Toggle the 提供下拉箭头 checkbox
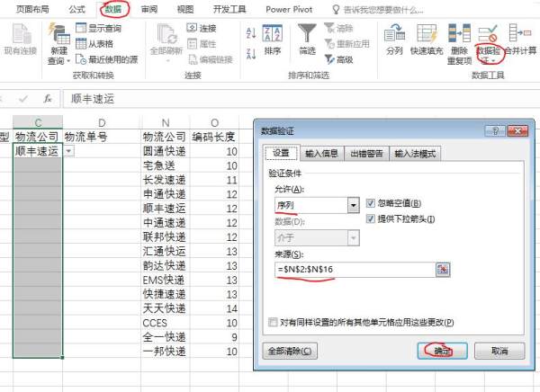The height and width of the screenshot is (392, 540). click(370, 218)
